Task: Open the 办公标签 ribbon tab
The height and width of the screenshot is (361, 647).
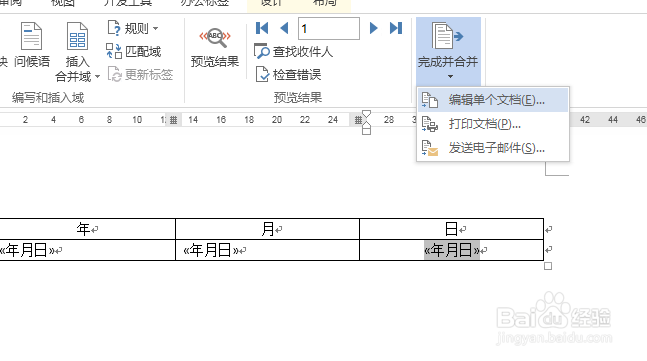Action: click(205, 3)
